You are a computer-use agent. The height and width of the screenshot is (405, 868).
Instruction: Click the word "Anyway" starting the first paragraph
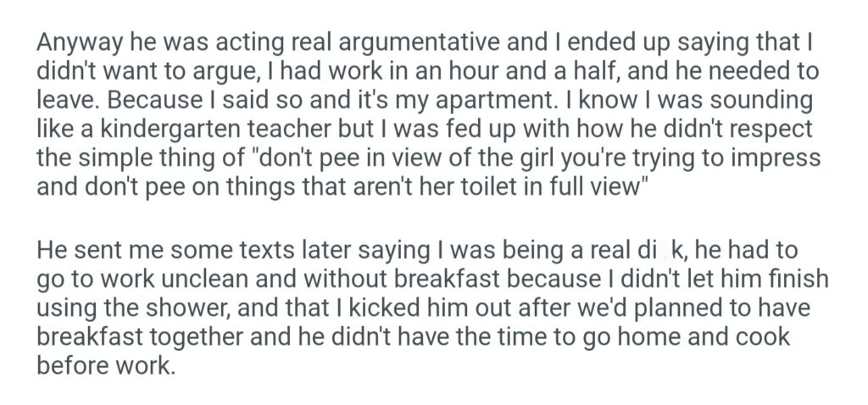tap(74, 43)
